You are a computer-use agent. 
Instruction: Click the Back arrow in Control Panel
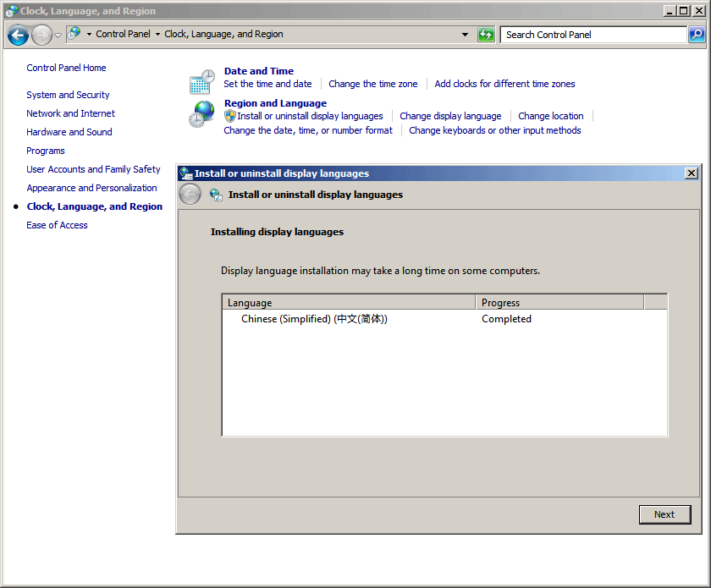(x=18, y=35)
